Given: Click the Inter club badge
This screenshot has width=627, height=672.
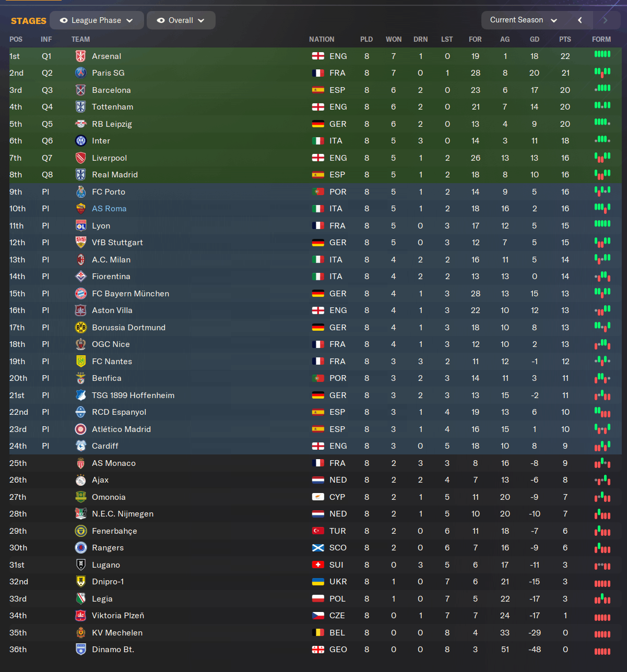Looking at the screenshot, I should [80, 141].
